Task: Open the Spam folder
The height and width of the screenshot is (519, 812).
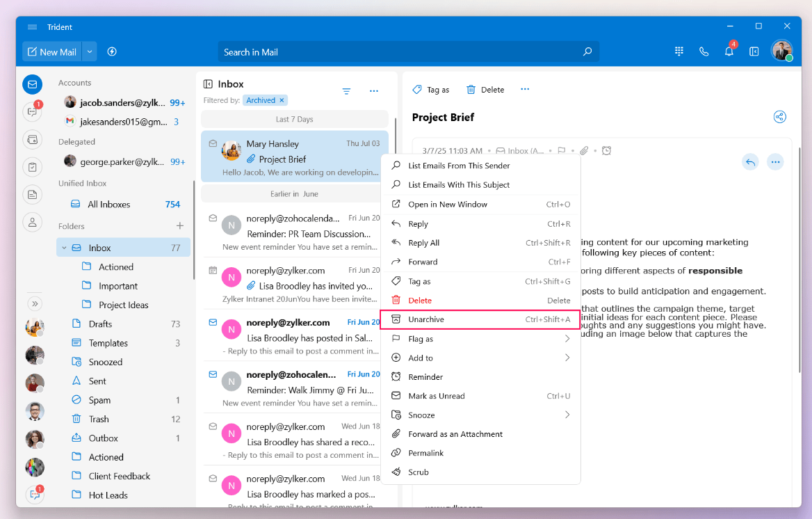Action: [124, 400]
